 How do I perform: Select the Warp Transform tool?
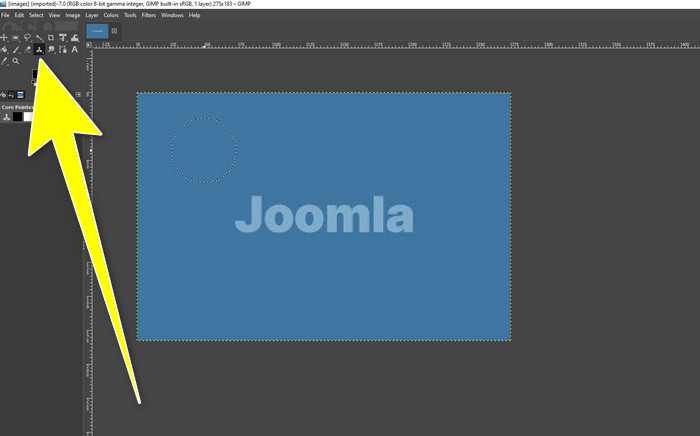click(75, 37)
